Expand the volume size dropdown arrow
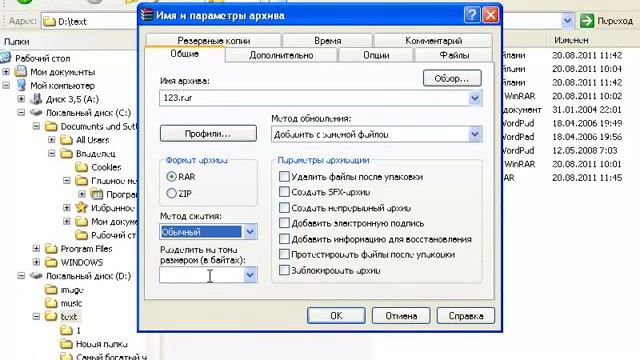 tap(250, 275)
